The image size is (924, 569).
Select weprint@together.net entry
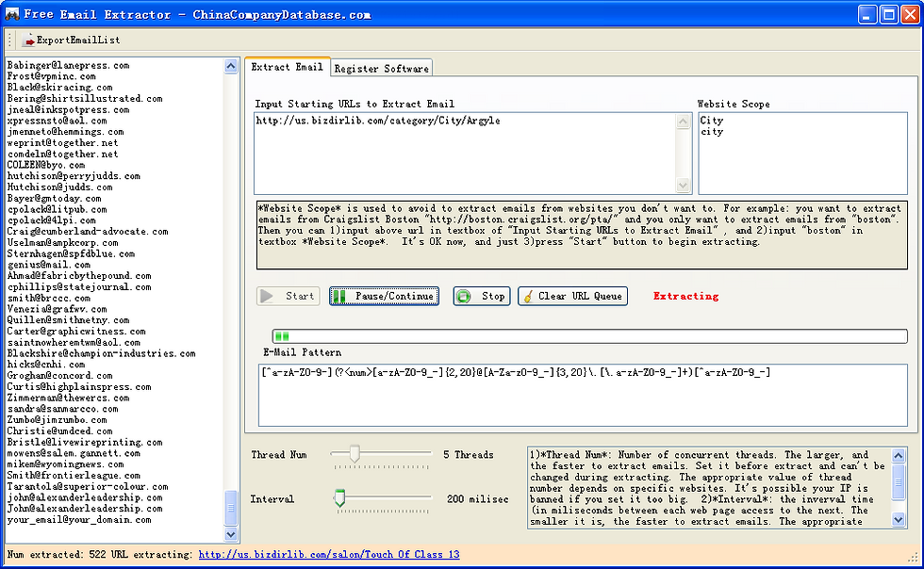[x=62, y=143]
